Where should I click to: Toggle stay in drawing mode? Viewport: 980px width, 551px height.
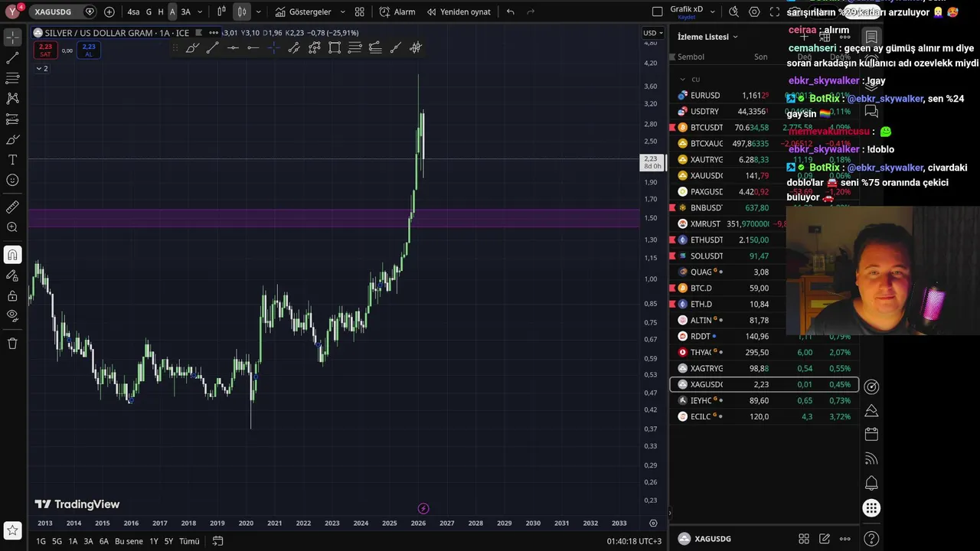coord(12,275)
